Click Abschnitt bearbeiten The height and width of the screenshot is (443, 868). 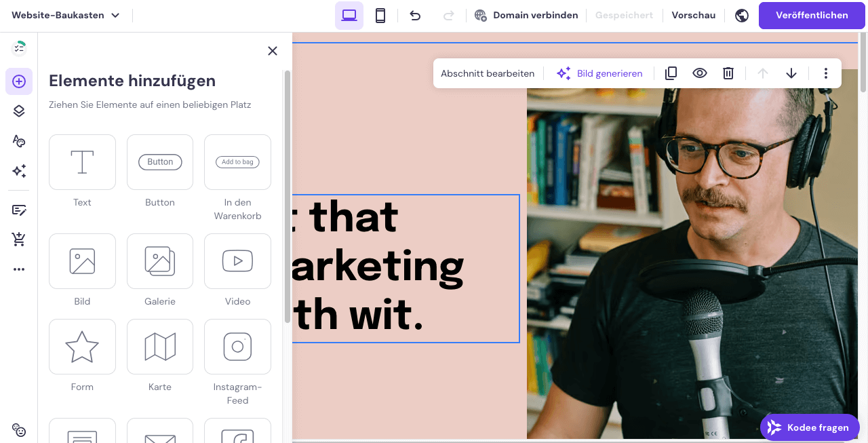pyautogui.click(x=488, y=73)
